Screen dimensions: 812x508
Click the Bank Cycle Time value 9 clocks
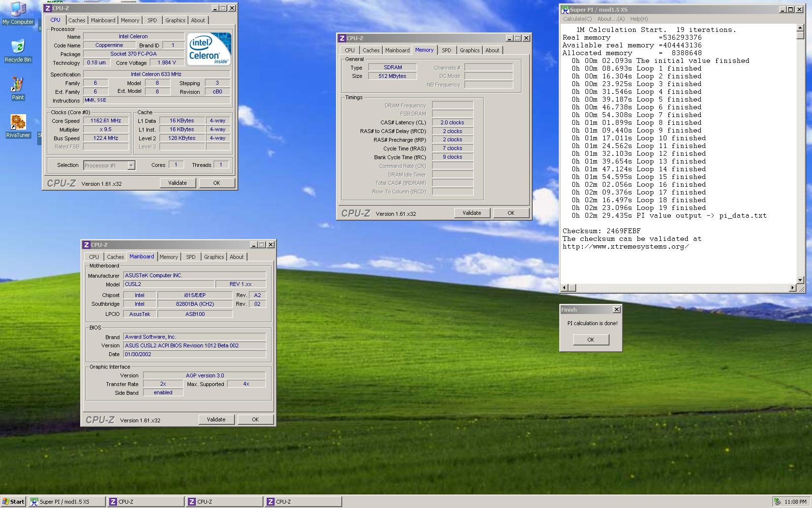(452, 157)
